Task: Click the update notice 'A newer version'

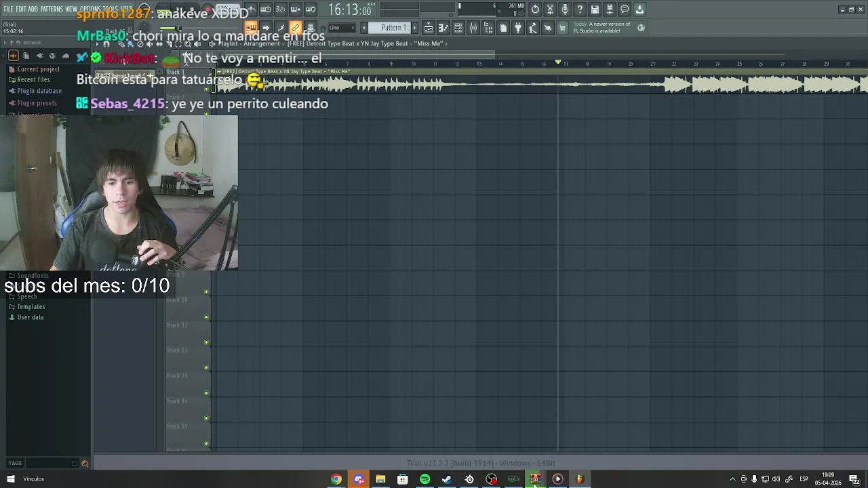Action: pos(601,27)
